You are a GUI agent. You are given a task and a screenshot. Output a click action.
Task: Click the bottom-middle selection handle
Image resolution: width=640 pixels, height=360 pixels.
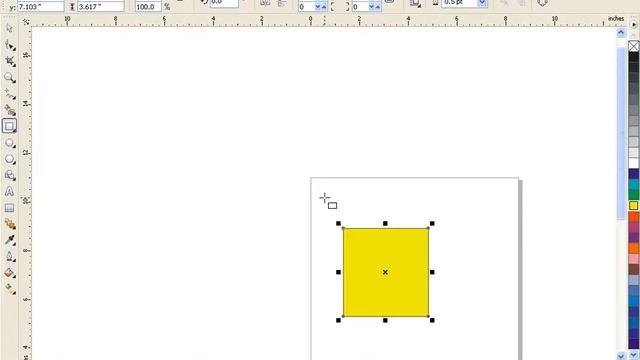tap(385, 320)
